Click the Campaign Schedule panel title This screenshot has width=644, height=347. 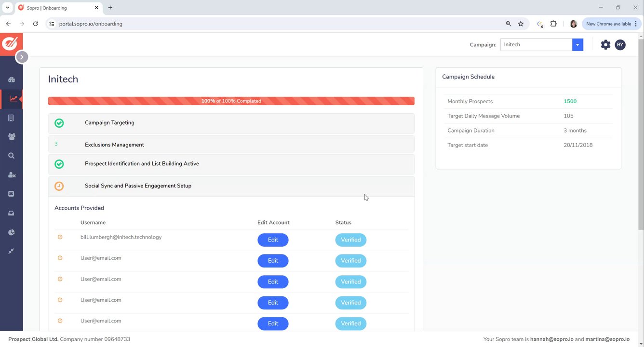(x=468, y=77)
